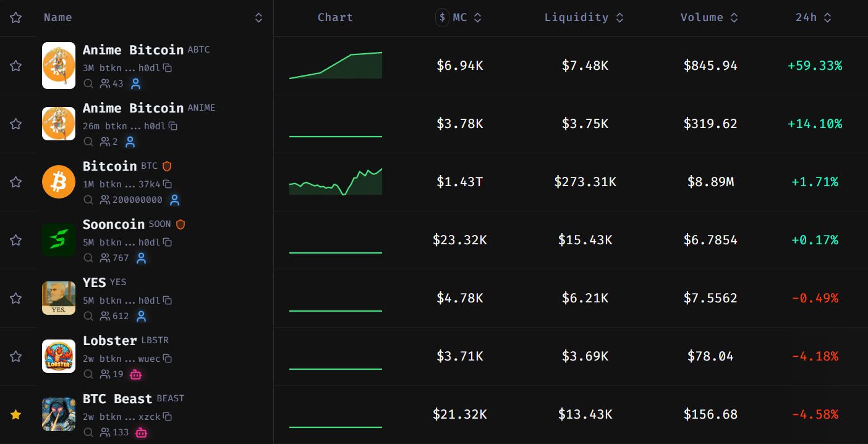Image resolution: width=868 pixels, height=444 pixels.
Task: Click the orange shield badge next to Sooncoin SOON
Action: pos(181,224)
